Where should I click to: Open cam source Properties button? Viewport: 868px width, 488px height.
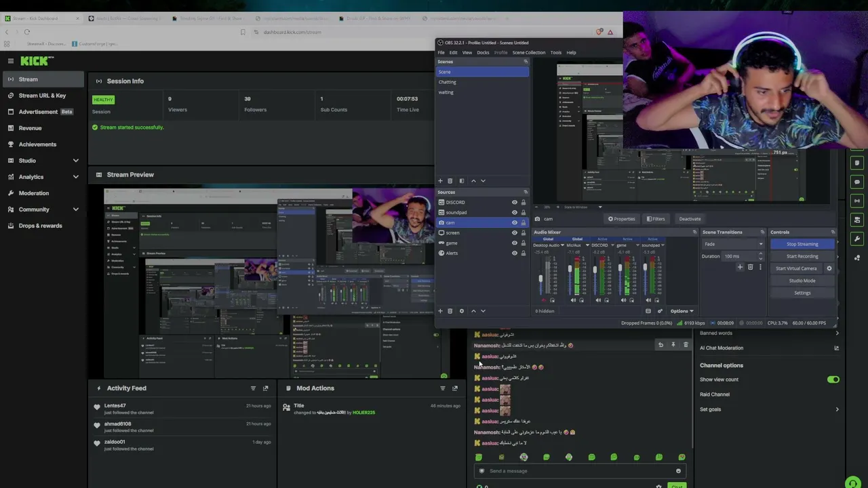622,219
